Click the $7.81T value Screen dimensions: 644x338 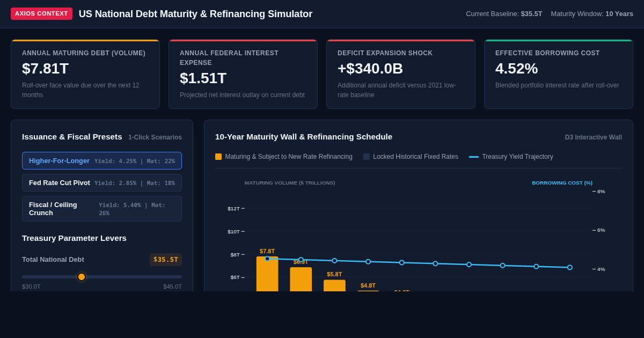46,69
